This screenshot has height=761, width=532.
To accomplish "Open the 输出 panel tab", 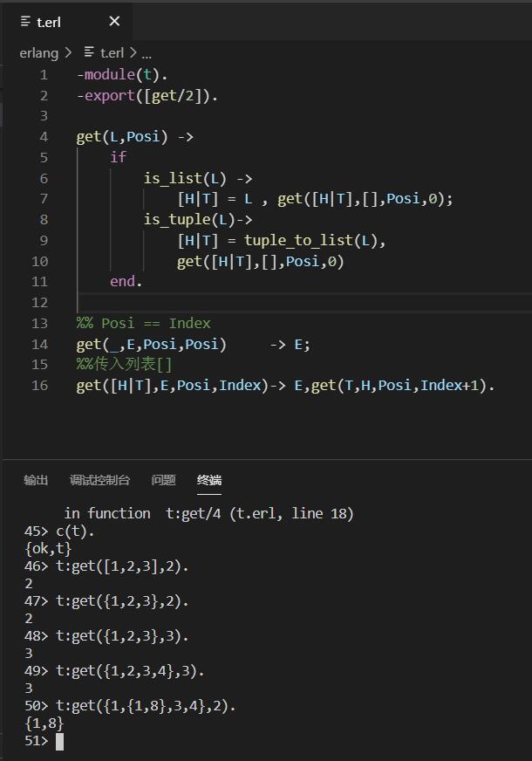I will point(36,480).
